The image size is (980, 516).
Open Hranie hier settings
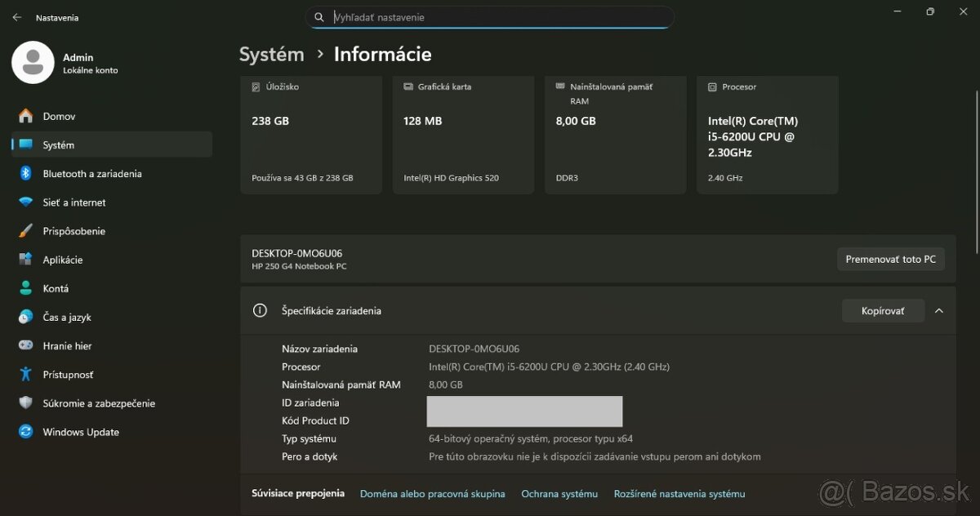click(x=71, y=345)
